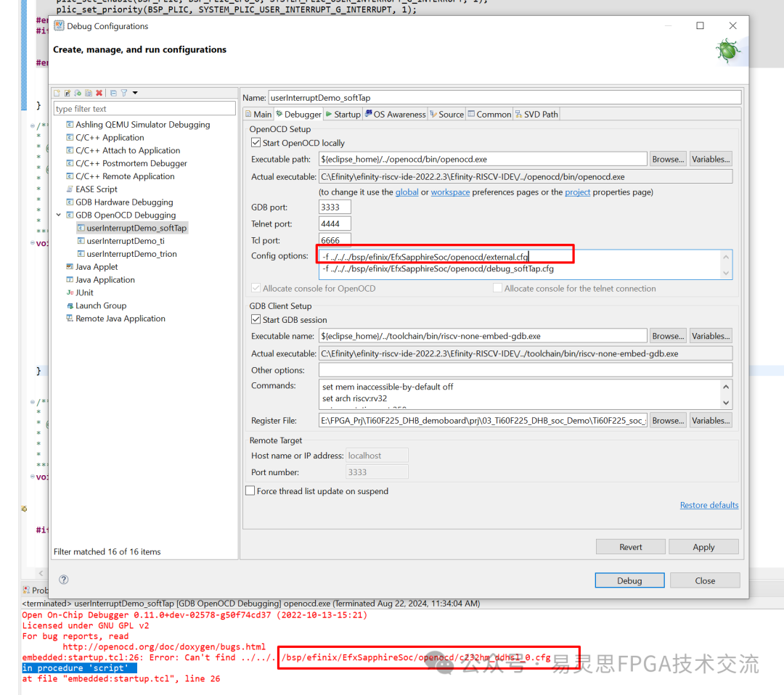This screenshot has width=784, height=695.
Task: Click the type filter text field
Action: coord(144,109)
